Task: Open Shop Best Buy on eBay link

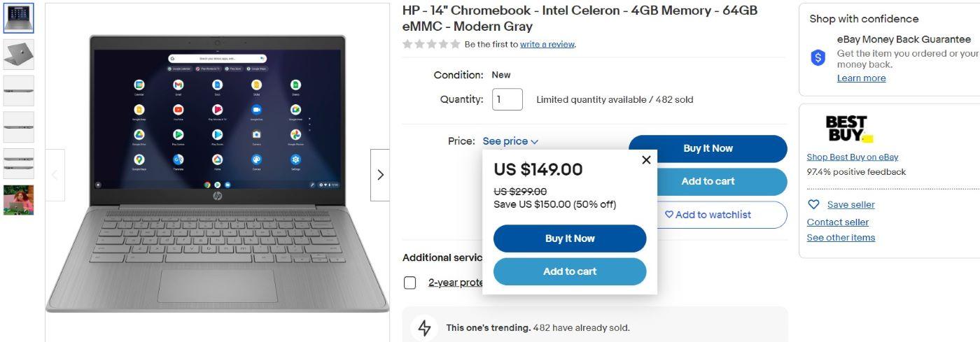Action: coord(852,157)
